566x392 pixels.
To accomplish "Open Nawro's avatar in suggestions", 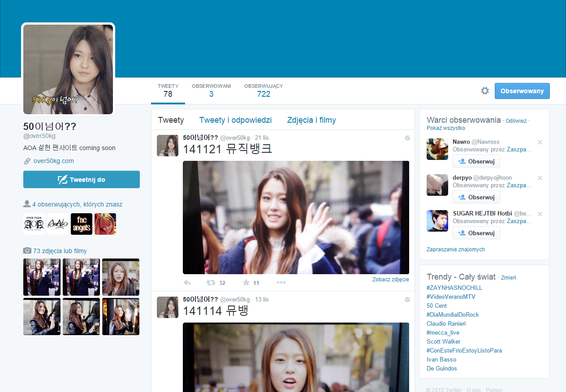I will [x=437, y=149].
